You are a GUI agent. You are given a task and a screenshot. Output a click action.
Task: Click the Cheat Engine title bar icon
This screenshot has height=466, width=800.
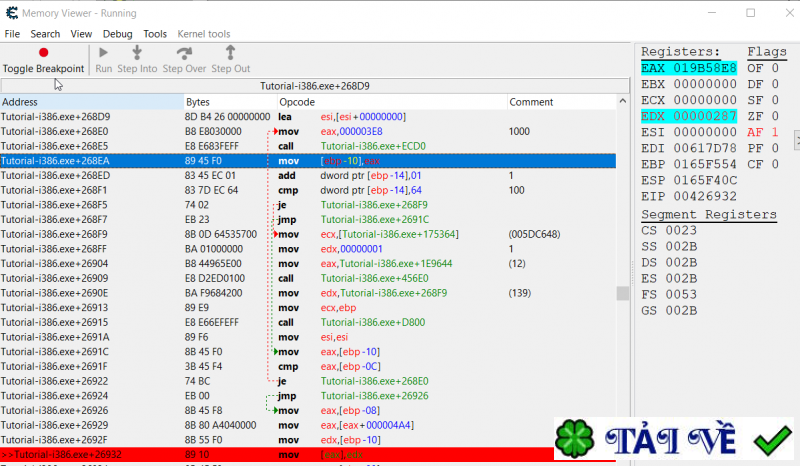pos(11,12)
